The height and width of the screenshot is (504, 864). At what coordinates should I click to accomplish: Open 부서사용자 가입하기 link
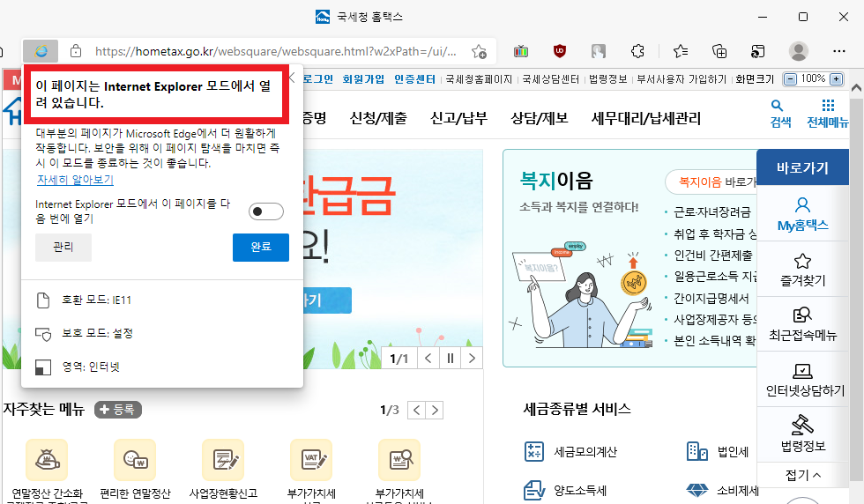[682, 78]
